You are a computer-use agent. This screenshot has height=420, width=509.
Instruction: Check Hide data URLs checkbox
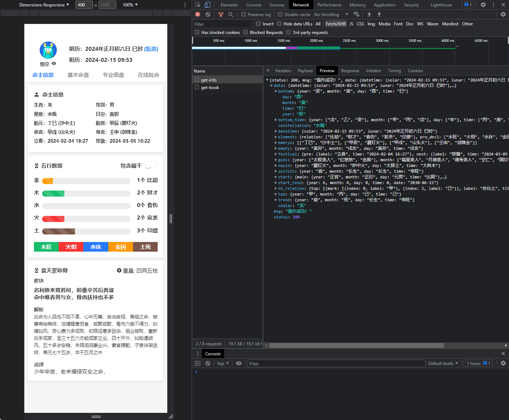pos(279,24)
